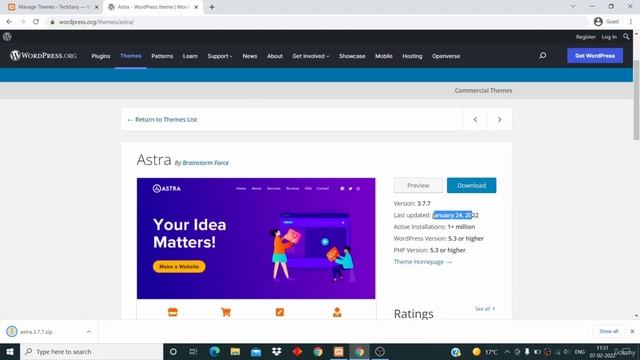Click the pencil edit icon below screenshot
640x360 pixels.
coord(280,312)
